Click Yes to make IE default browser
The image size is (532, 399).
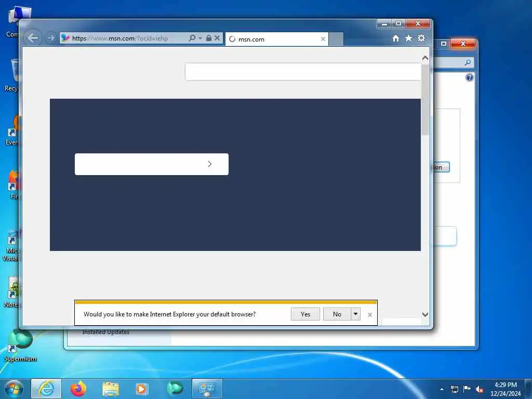click(x=305, y=314)
